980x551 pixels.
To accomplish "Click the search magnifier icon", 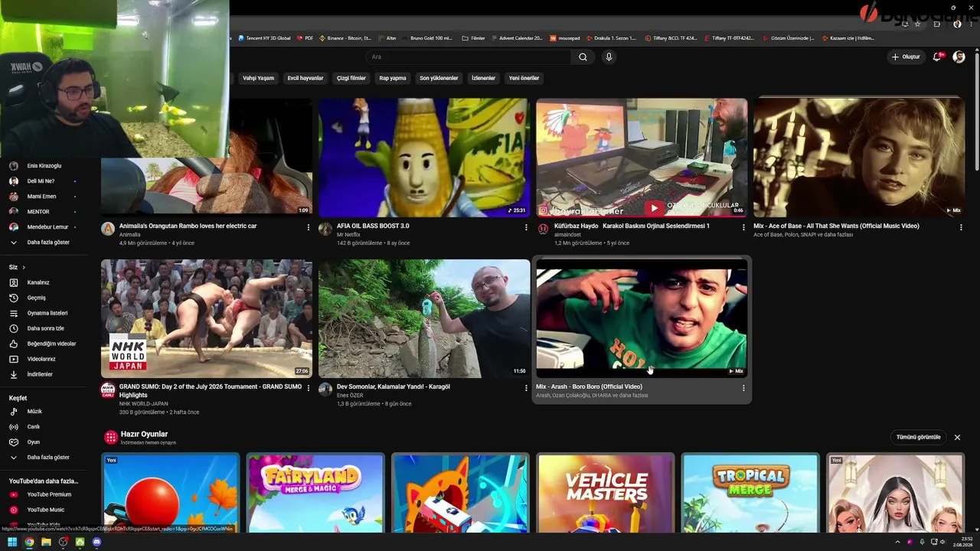I will click(583, 57).
